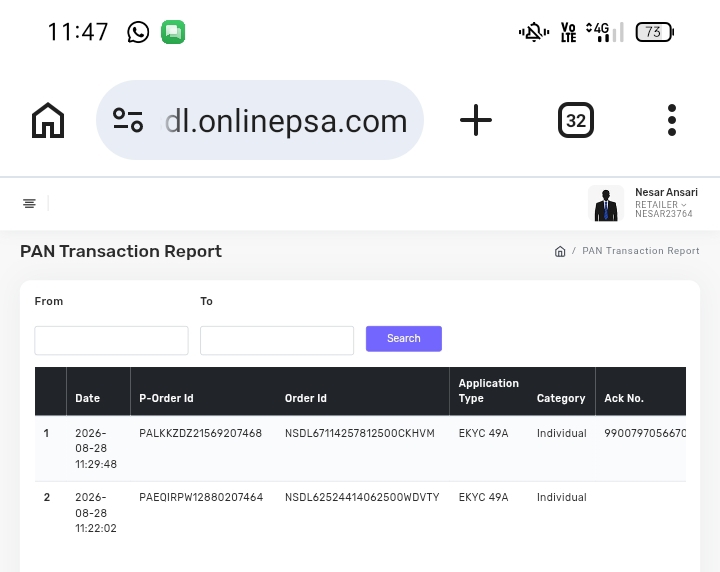Select the dl.onlinepsa.com address bar
720x572 pixels.
259,120
